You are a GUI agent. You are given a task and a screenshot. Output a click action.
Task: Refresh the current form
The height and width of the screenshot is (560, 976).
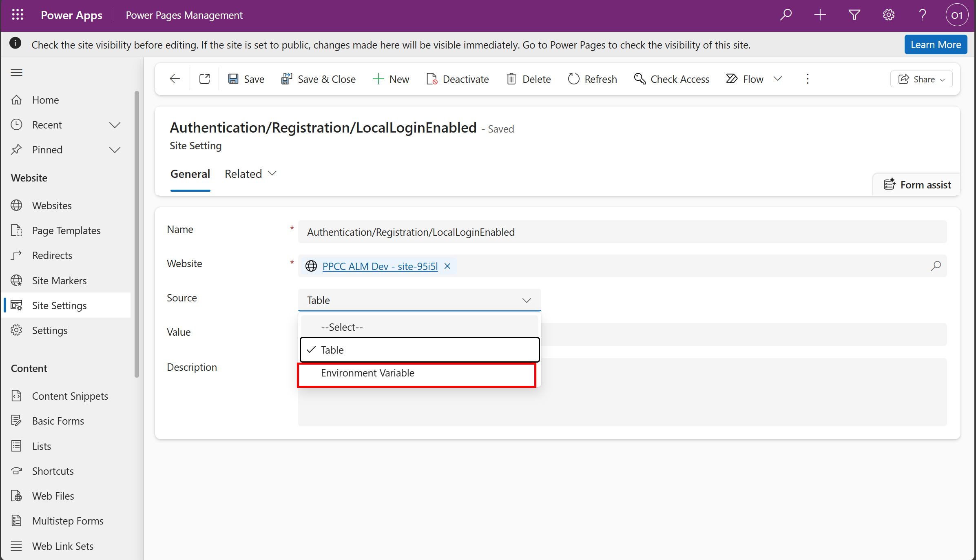tap(592, 79)
